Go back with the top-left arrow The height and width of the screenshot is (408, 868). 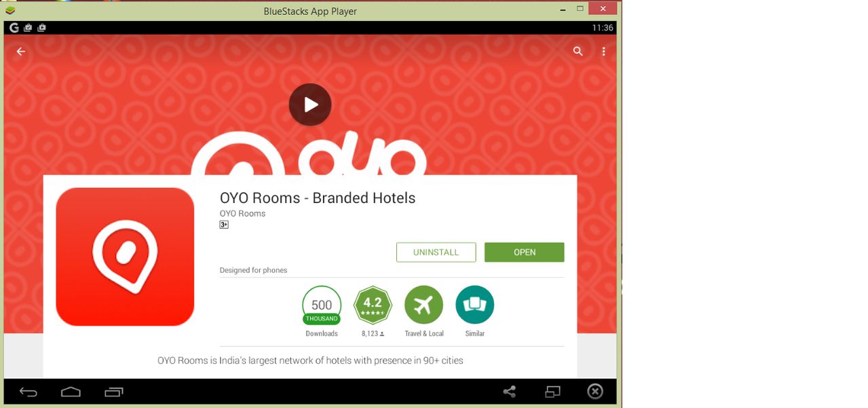[x=21, y=52]
